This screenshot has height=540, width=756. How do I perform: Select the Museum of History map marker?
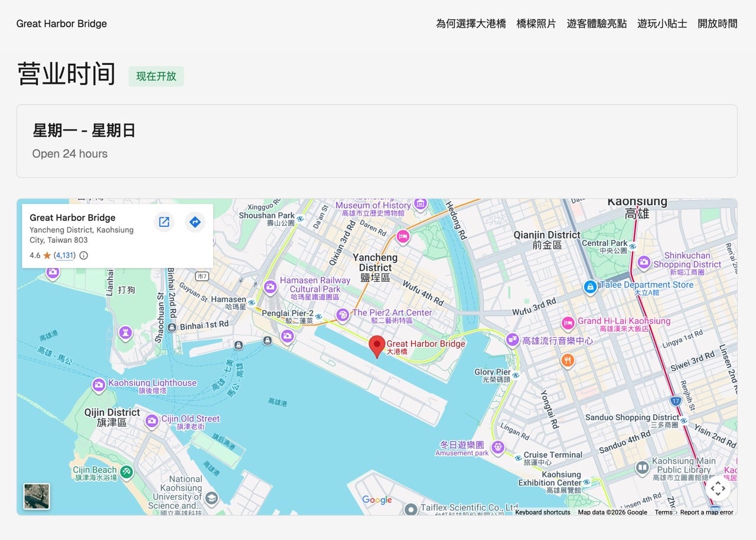point(420,204)
